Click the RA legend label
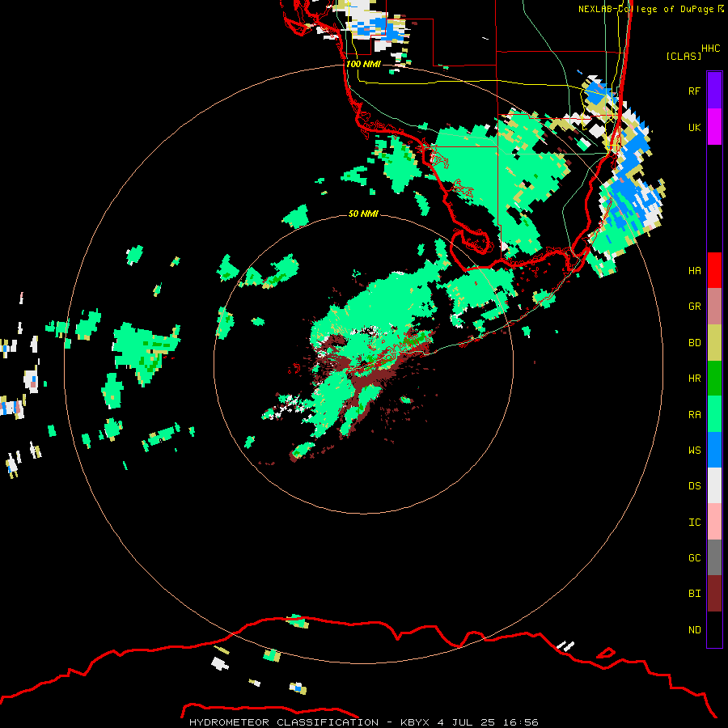This screenshot has width=728, height=728. (x=694, y=415)
